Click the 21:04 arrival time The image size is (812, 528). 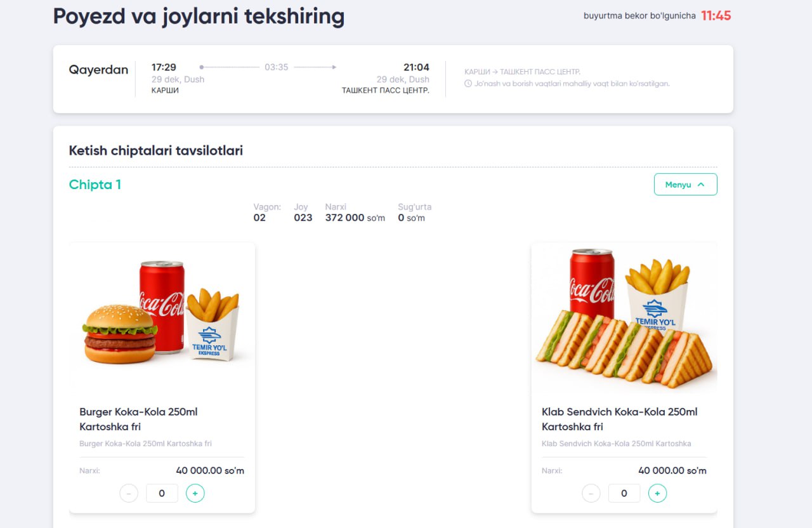pyautogui.click(x=416, y=67)
